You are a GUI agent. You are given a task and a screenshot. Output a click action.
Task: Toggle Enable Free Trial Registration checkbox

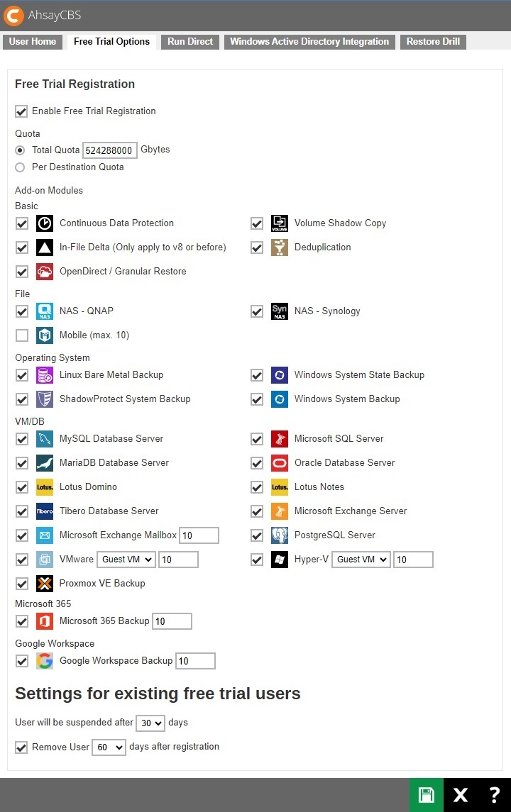point(21,111)
